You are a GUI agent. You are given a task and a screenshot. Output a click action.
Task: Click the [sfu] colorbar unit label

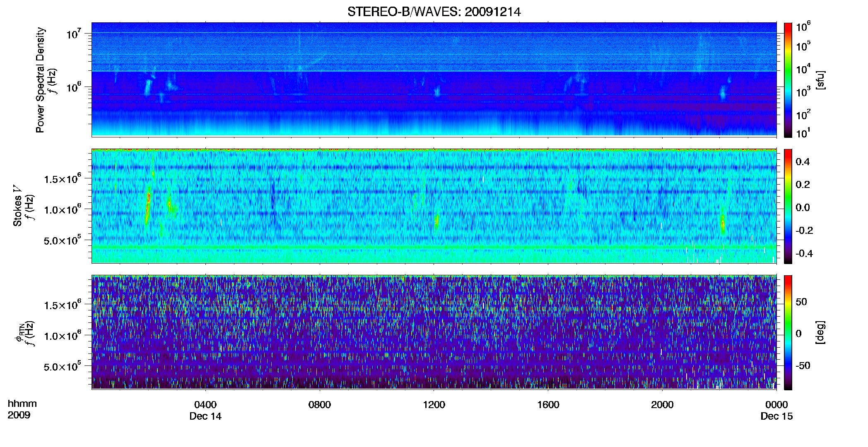coord(821,80)
